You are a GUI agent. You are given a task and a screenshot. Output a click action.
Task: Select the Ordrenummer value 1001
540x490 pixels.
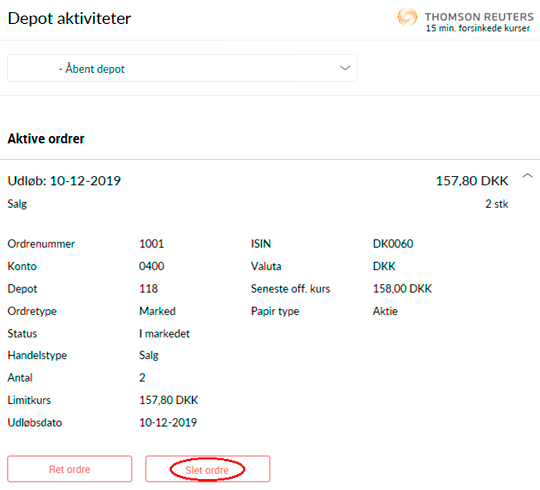point(152,244)
